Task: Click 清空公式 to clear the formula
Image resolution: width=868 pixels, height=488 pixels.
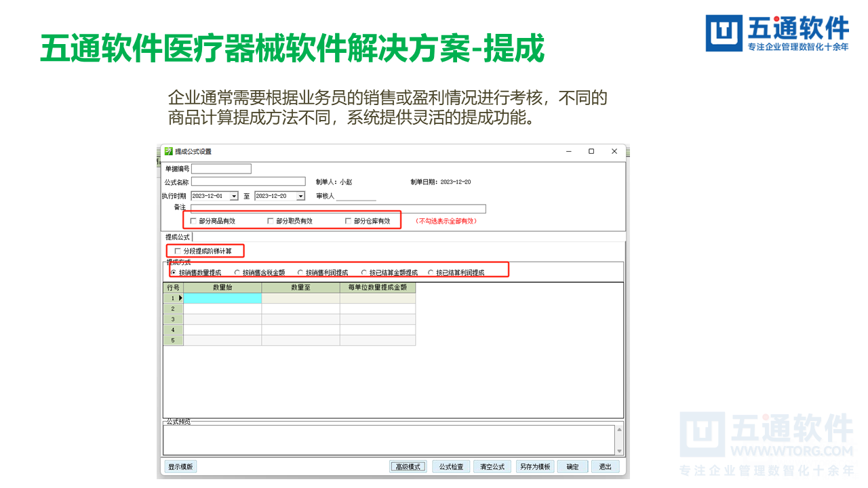Action: 492,466
